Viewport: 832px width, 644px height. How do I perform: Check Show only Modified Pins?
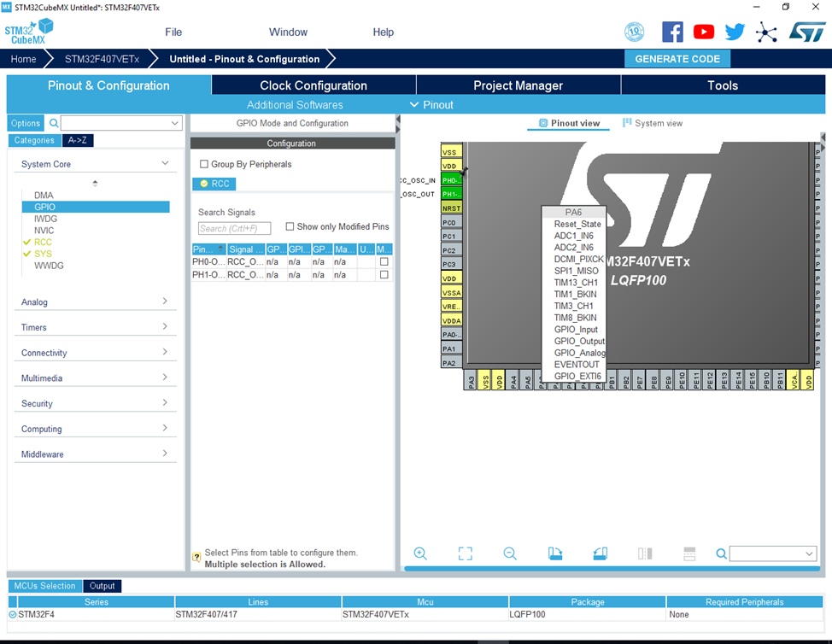click(290, 226)
